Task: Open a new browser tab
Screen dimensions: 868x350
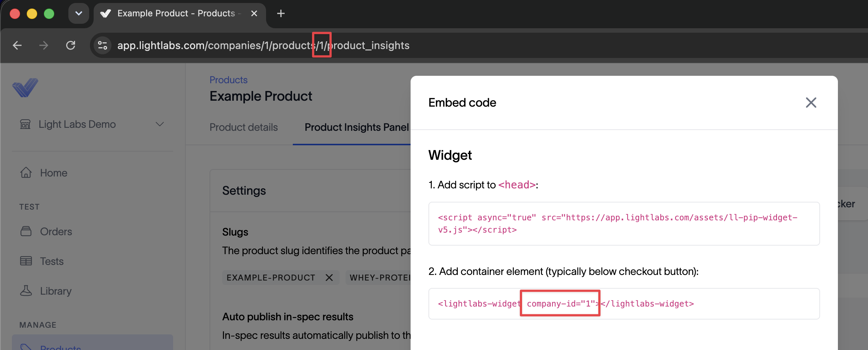Action: coord(281,13)
